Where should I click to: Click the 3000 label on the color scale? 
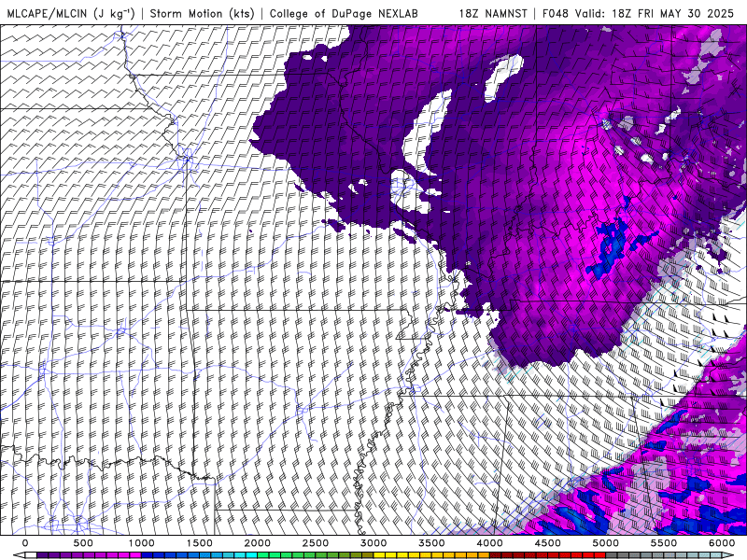[x=374, y=543]
